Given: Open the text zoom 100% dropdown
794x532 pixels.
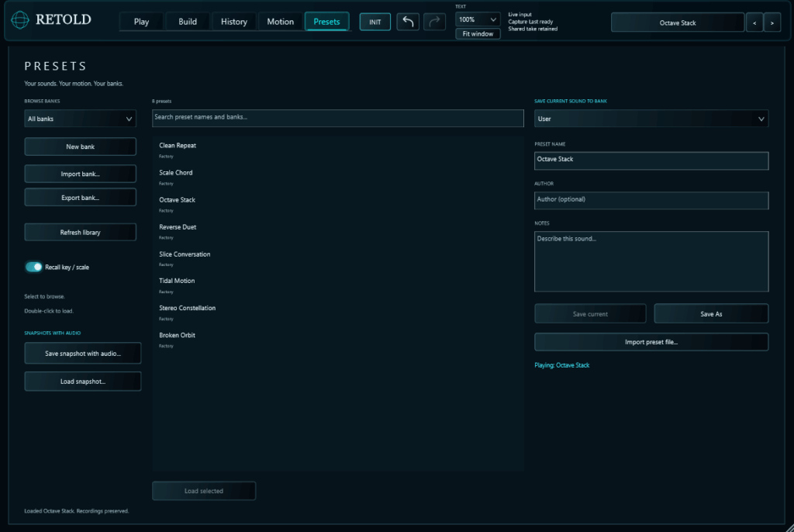Looking at the screenshot, I should coord(478,19).
